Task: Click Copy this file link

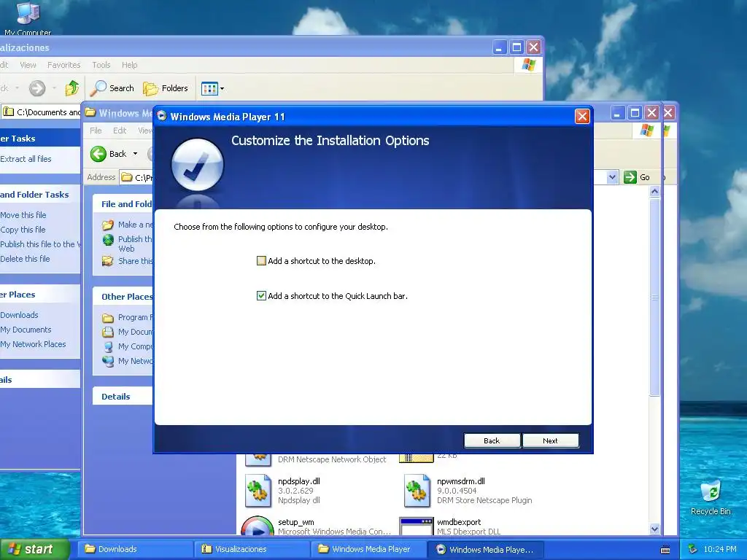Action: 23,230
